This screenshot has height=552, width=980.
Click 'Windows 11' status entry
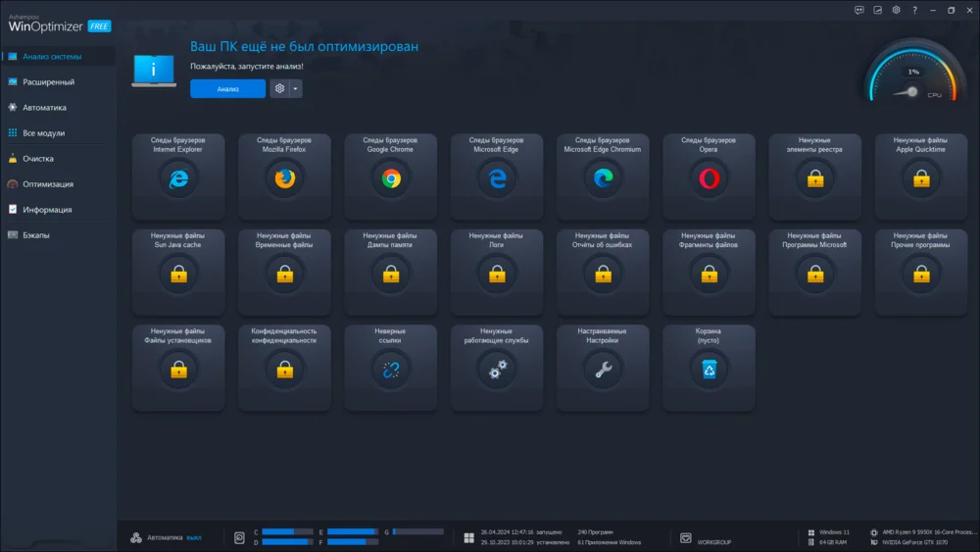834,532
